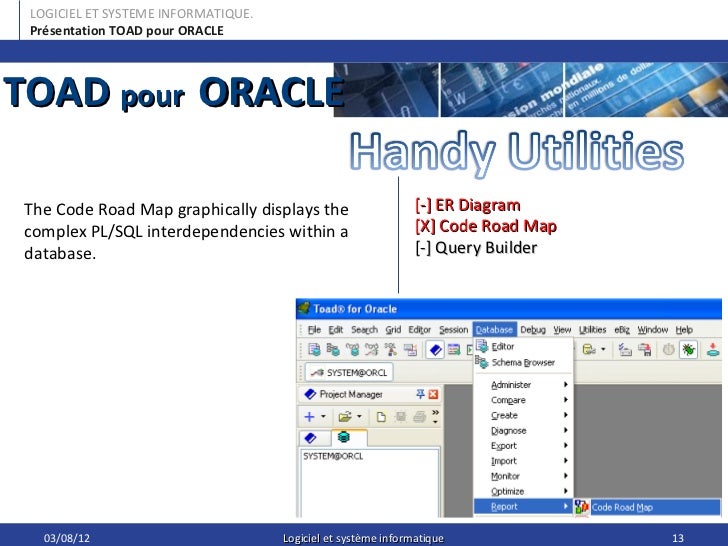Open the Editor menu in menu bar
Screen dimensions: 728x546
tap(420, 330)
